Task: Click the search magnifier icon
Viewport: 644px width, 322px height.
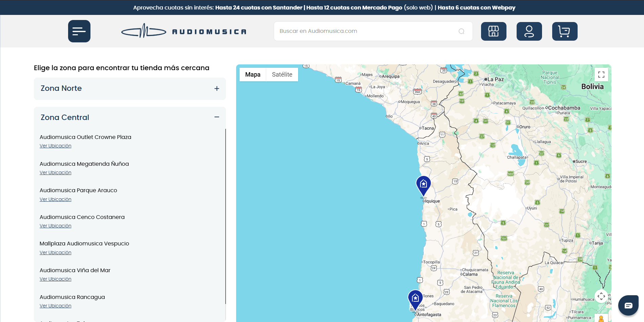Action: tap(461, 31)
